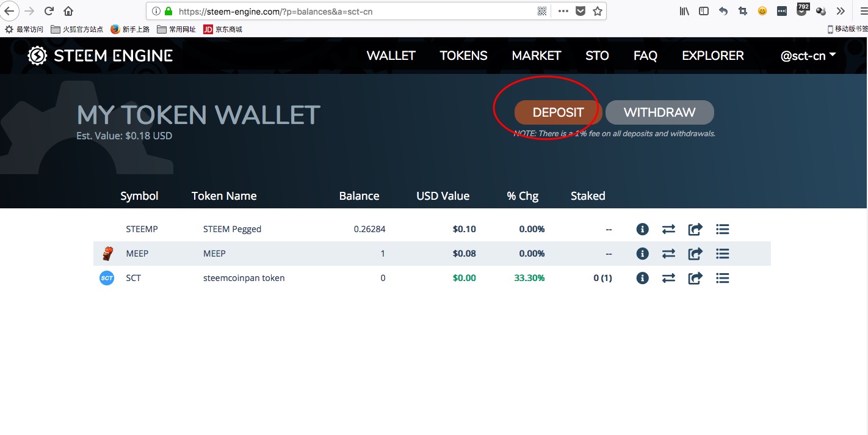
Task: Open the history list icon for STEEMP
Action: point(723,229)
